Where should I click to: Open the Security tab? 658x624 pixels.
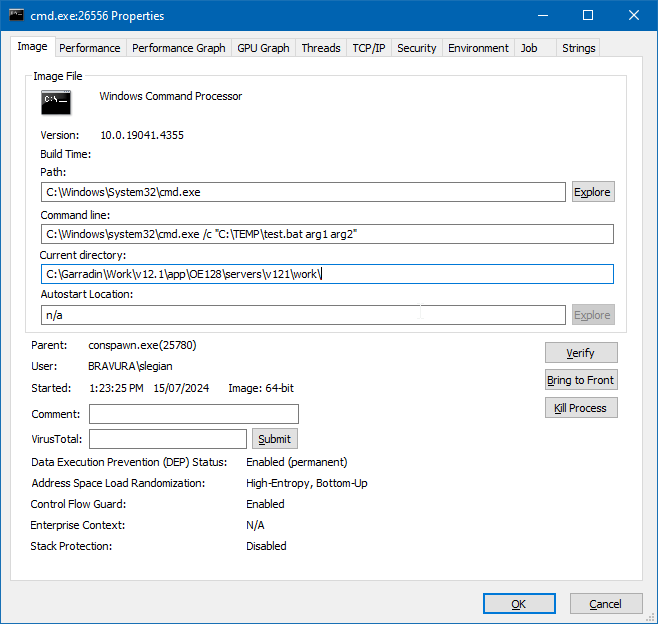(x=417, y=48)
